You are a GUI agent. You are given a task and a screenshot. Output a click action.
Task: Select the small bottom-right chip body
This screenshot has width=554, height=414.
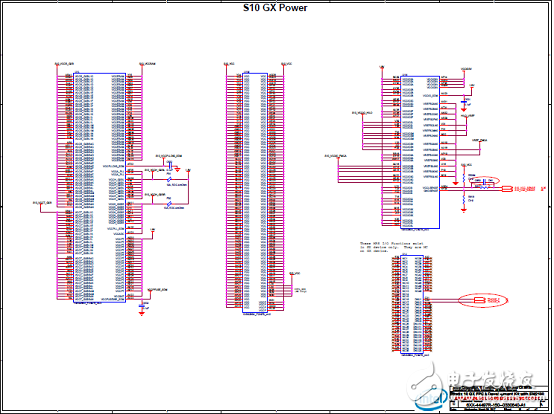pos(412,304)
